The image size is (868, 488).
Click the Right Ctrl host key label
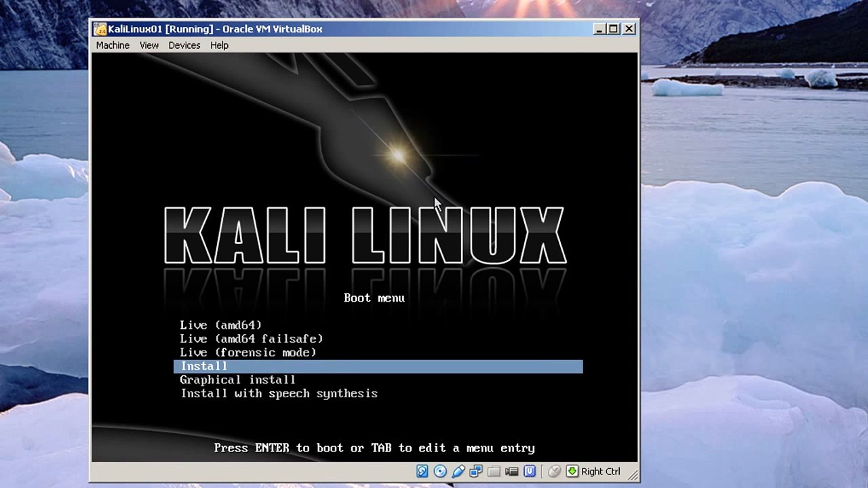tap(600, 472)
